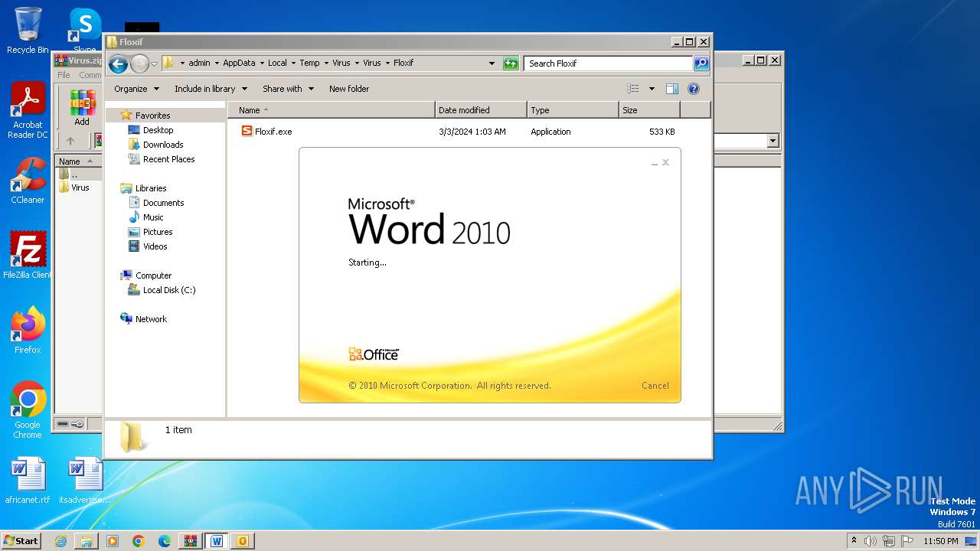Screen dimensions: 980x551
Task: Select Documents library
Action: (163, 203)
